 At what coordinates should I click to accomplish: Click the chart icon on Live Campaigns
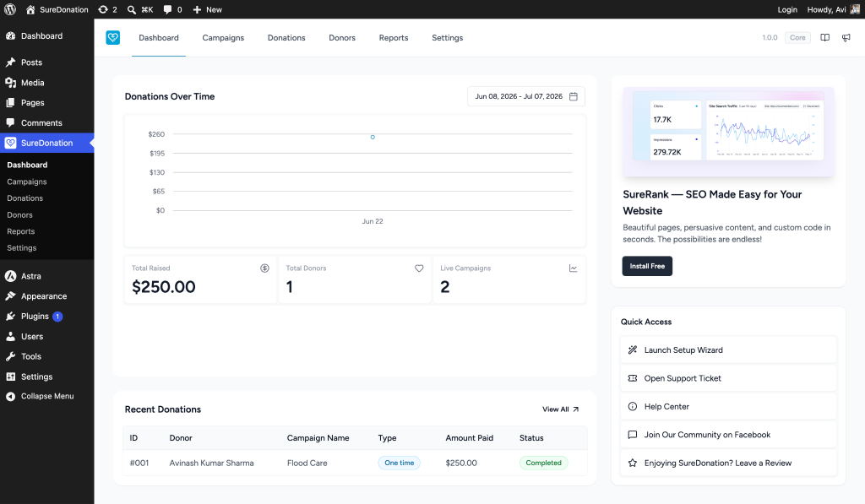(574, 268)
